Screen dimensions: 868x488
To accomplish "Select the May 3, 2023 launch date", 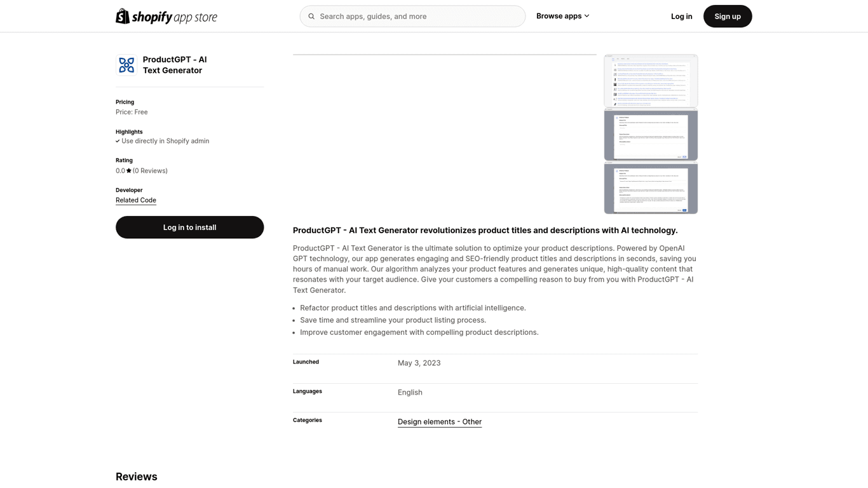I will (419, 363).
